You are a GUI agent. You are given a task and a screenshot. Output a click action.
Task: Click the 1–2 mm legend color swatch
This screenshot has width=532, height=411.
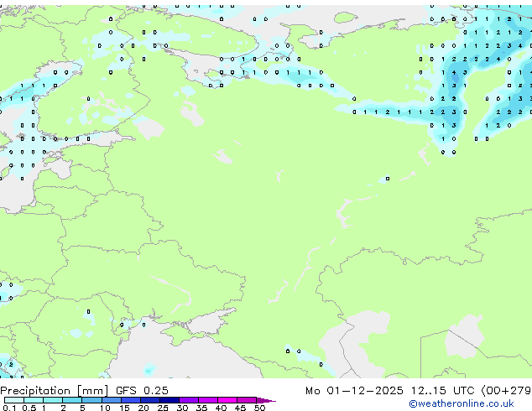(x=53, y=400)
